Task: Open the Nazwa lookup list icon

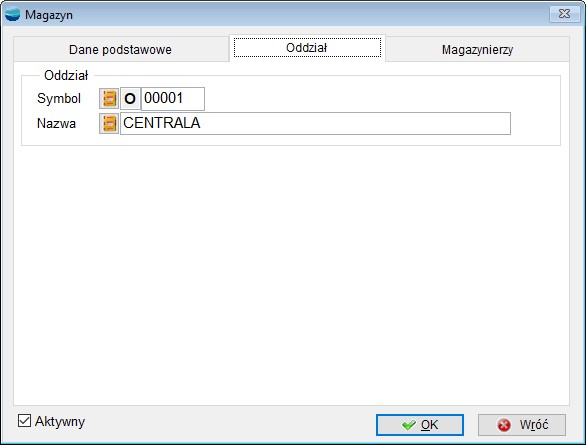Action: pos(109,123)
